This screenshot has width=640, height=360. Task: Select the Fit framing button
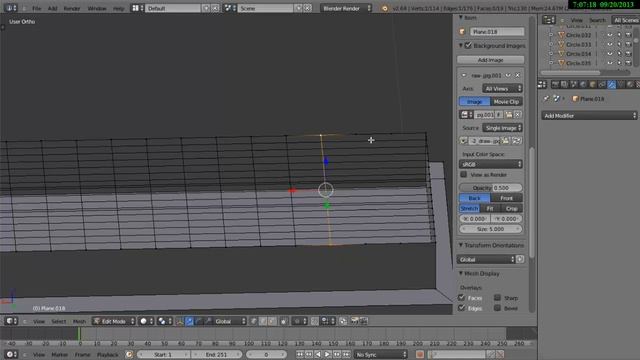(490, 209)
